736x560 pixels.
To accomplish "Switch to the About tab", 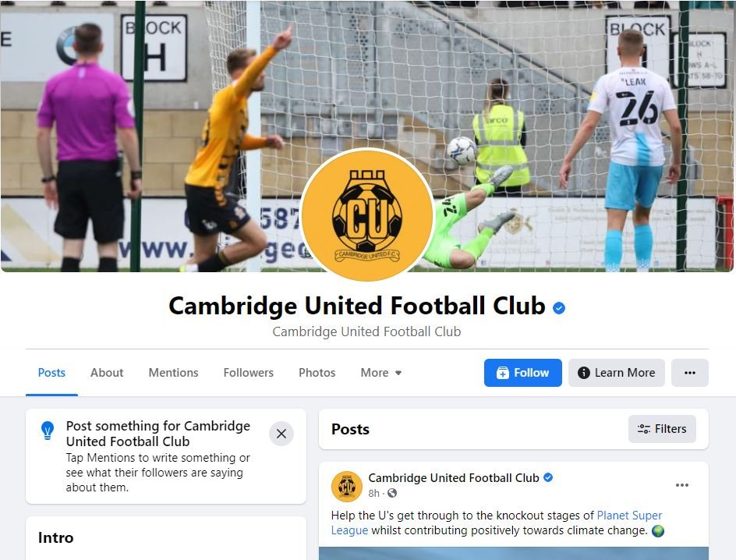I will pos(107,373).
